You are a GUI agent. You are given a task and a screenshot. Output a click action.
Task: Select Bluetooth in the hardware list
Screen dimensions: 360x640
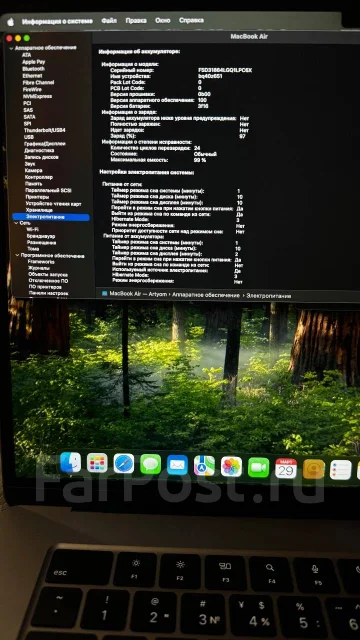(33, 69)
